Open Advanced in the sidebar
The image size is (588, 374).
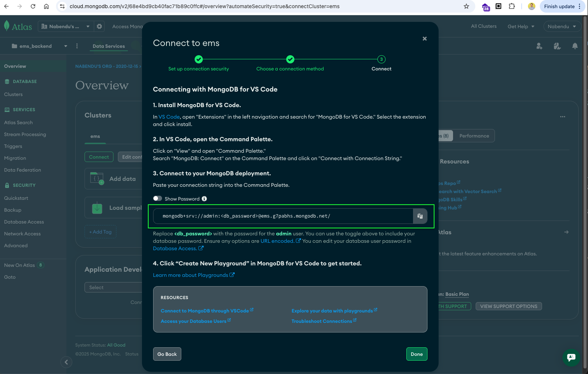pos(16,245)
